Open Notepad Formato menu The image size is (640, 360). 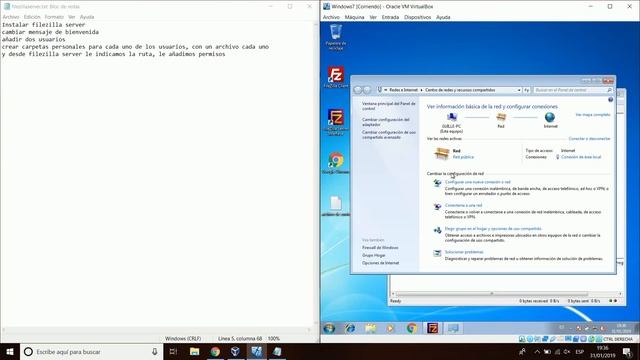pos(54,17)
